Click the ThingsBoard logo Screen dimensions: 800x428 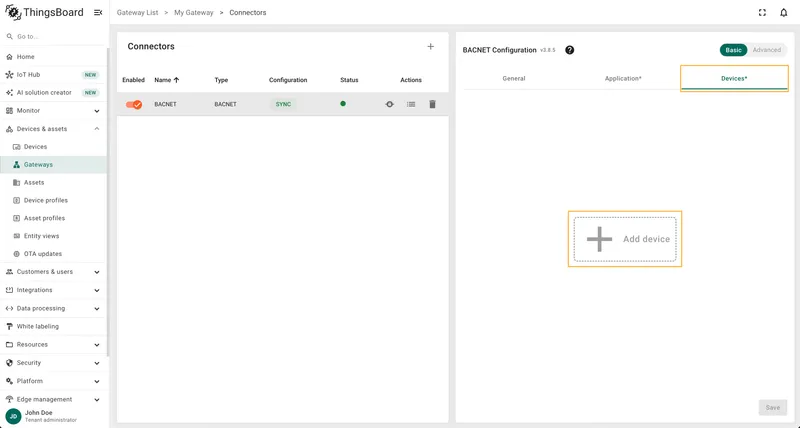coord(44,13)
